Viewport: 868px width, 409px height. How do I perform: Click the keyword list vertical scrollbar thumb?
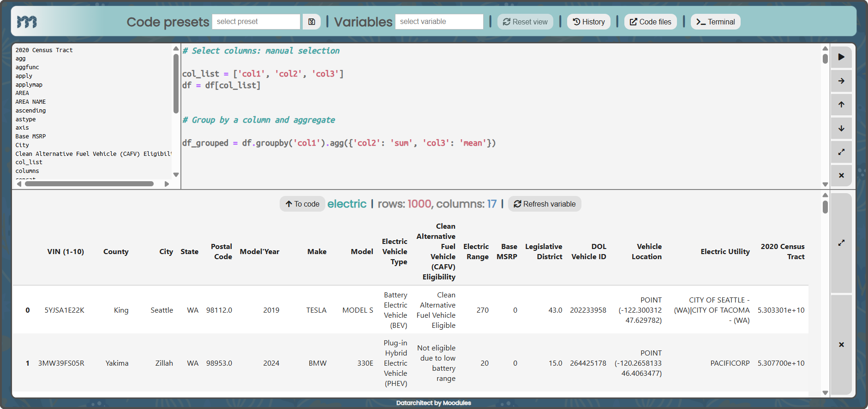click(x=176, y=83)
